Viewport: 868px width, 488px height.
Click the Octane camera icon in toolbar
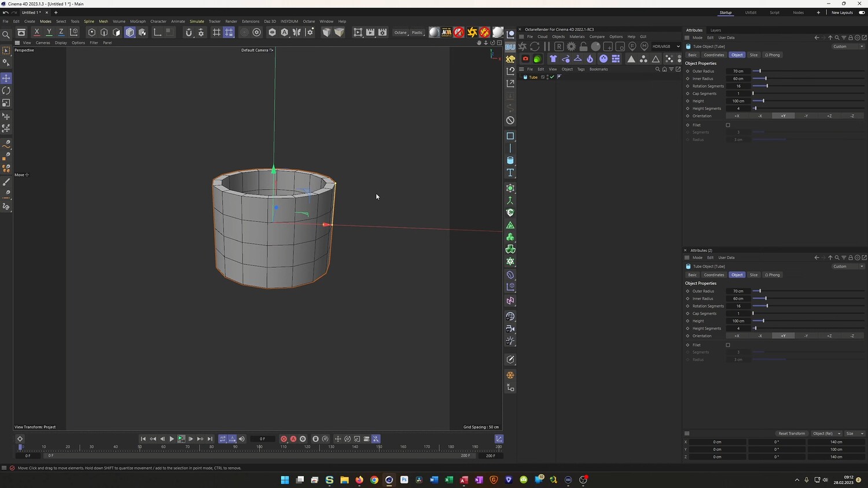coord(525,58)
